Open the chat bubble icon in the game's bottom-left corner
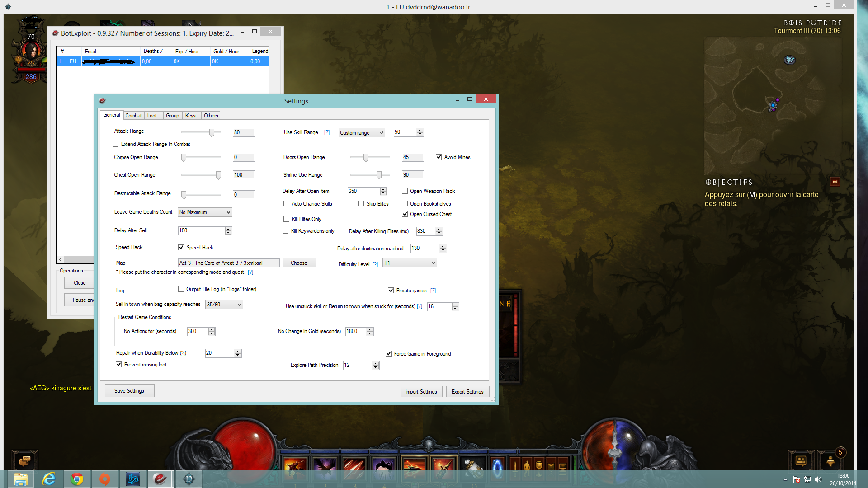The height and width of the screenshot is (488, 868). [x=24, y=460]
